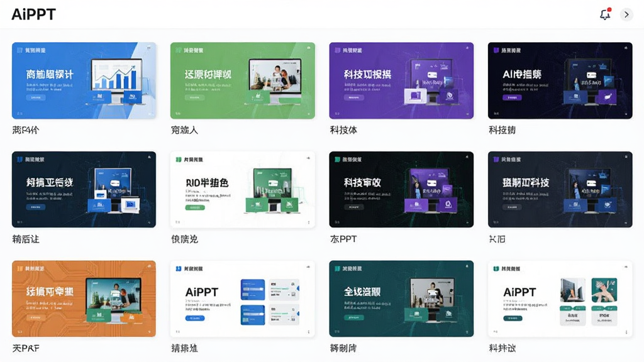The height and width of the screenshot is (362, 644).
Task: Open the notification bell with red dot
Action: coord(606,14)
